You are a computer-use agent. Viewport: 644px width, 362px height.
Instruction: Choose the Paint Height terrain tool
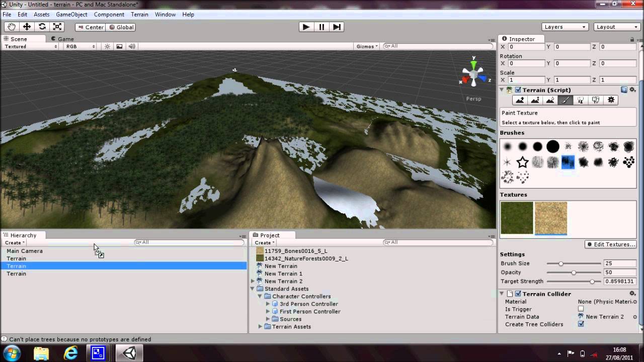(535, 100)
